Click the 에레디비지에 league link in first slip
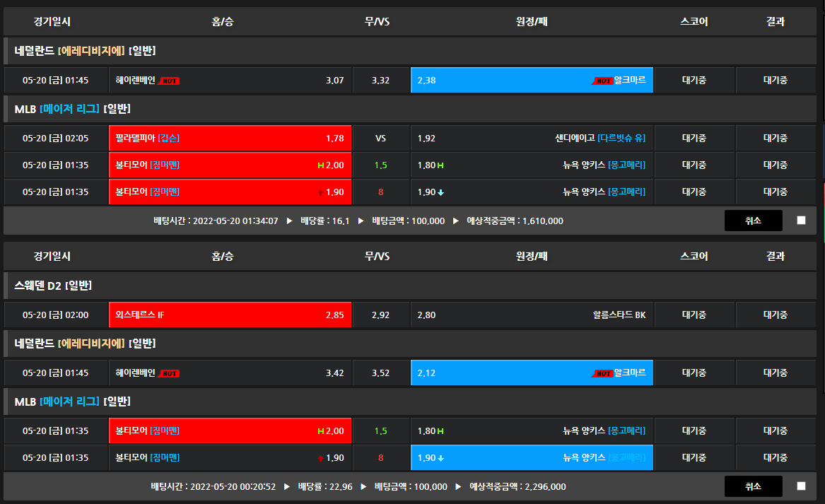The image size is (825, 504). tap(92, 51)
